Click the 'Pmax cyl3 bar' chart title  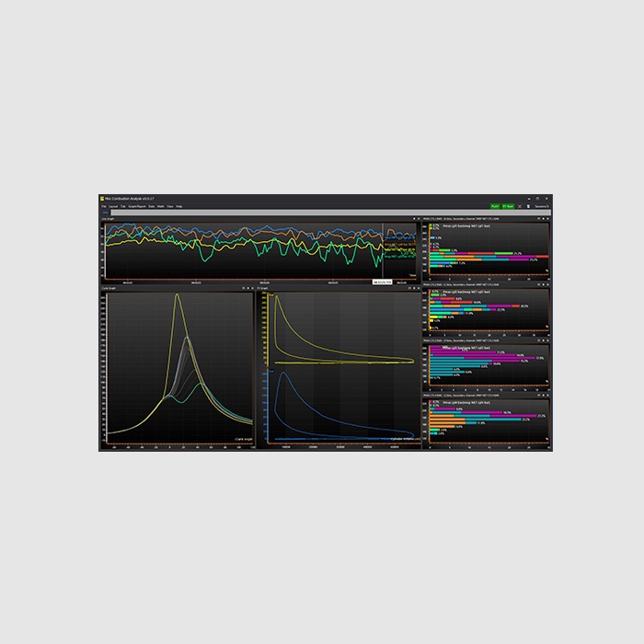coord(466,348)
